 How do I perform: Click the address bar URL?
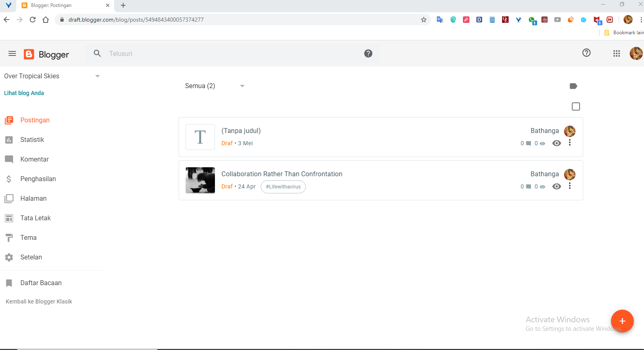coord(136,20)
